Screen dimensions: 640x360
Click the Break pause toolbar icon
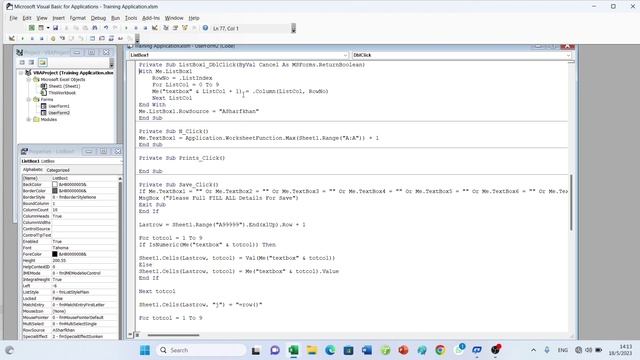(x=136, y=28)
